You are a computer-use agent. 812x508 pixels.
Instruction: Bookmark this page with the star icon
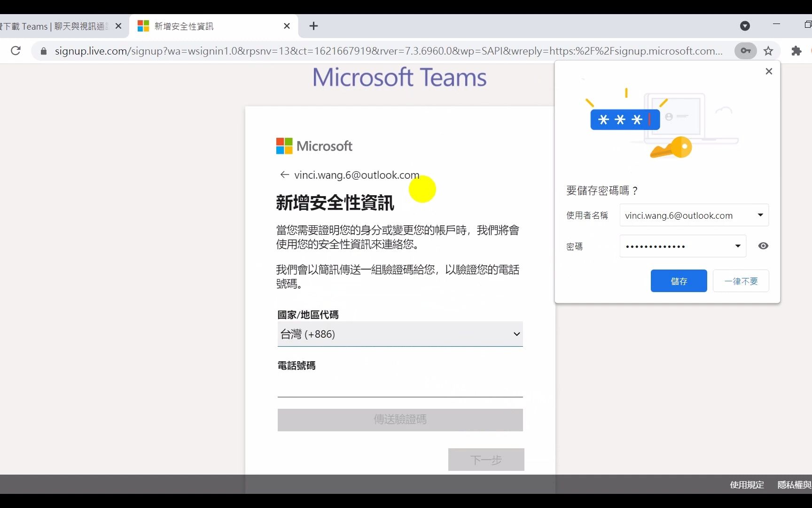pos(768,51)
